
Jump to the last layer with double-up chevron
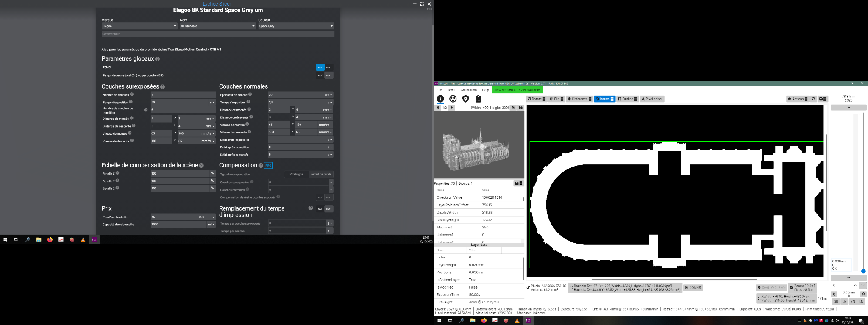(863, 294)
